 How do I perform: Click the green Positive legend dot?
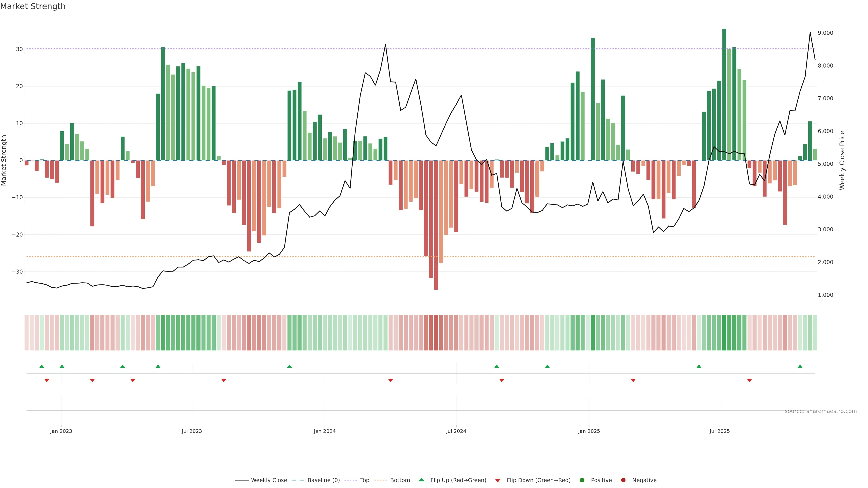(x=582, y=480)
